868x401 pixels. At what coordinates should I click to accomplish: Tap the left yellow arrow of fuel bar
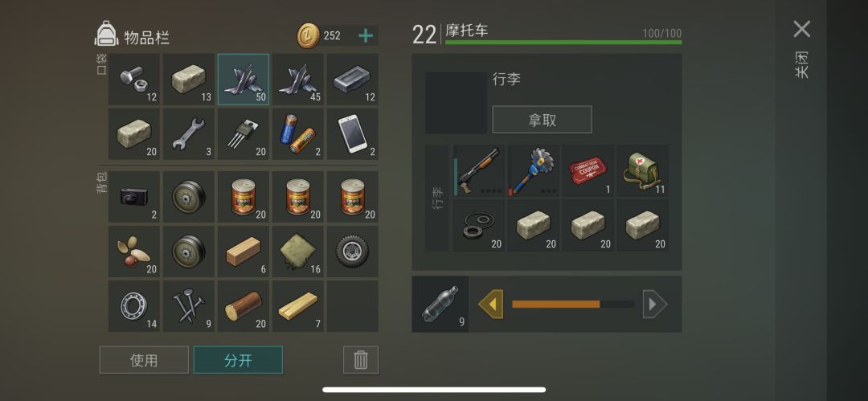[x=490, y=304]
